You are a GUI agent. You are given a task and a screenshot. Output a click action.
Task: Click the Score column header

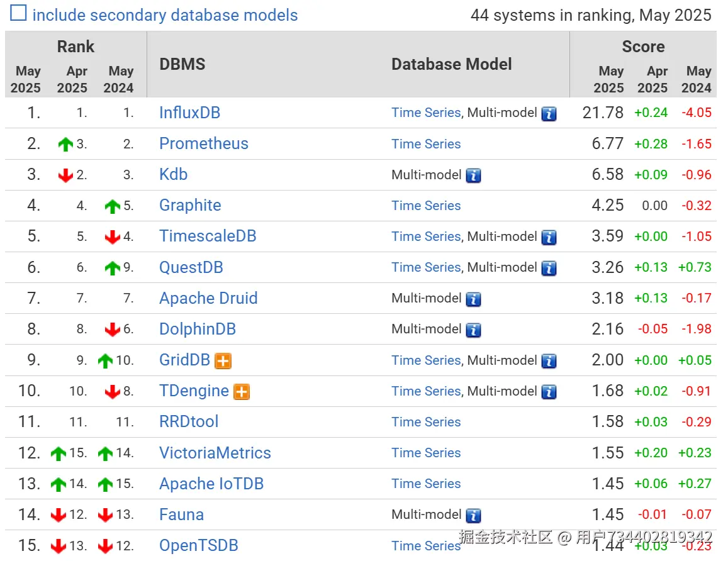[x=643, y=47]
